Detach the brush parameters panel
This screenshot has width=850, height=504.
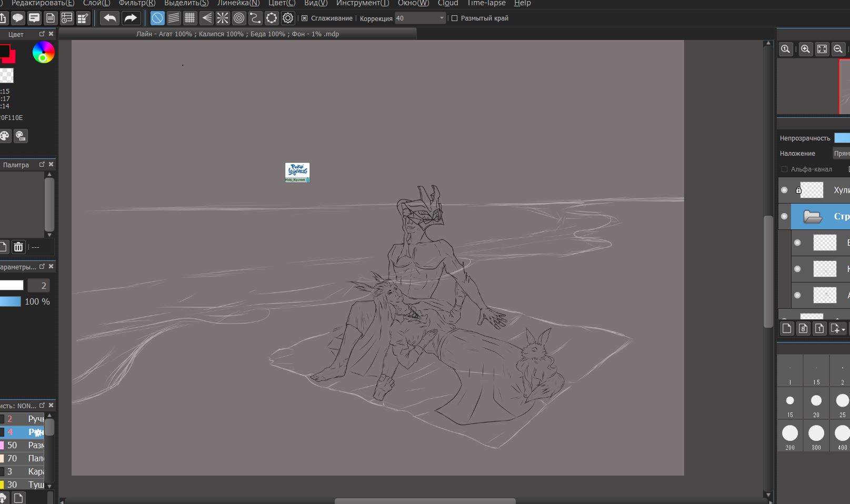[42, 266]
